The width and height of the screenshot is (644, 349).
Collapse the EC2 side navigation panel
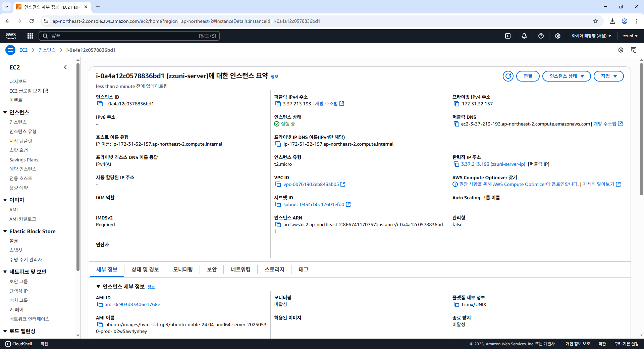pyautogui.click(x=65, y=67)
